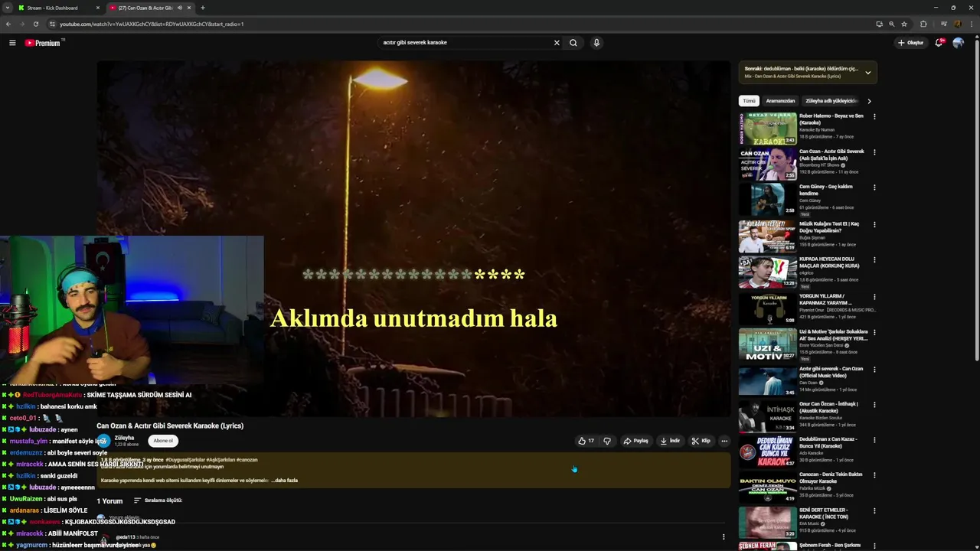Viewport: 980px width, 551px height.
Task: Click the address bar URL
Action: coord(152,24)
